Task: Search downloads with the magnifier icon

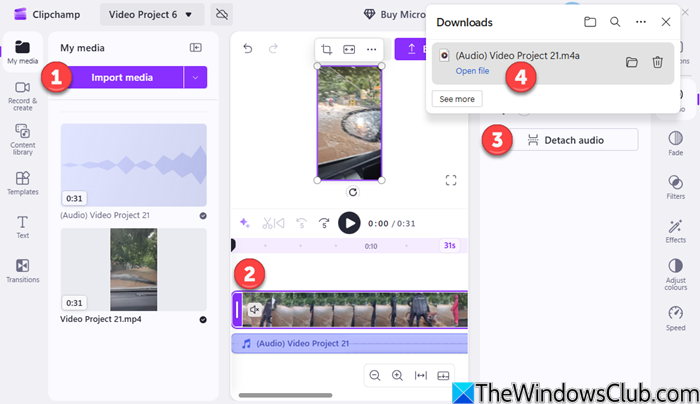Action: click(615, 22)
